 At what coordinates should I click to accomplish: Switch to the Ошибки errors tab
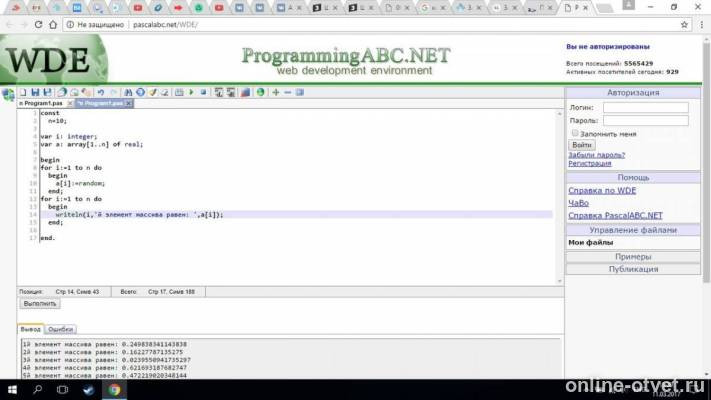[60, 329]
